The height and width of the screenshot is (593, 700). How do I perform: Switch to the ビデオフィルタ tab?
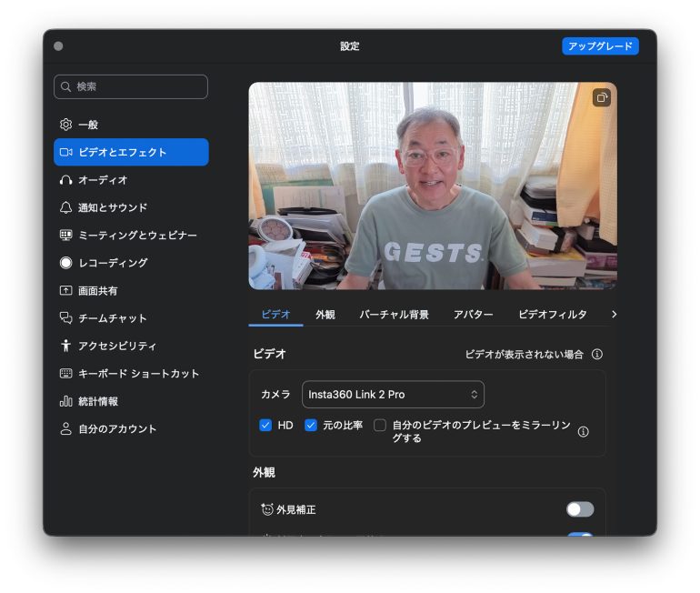pyautogui.click(x=552, y=315)
